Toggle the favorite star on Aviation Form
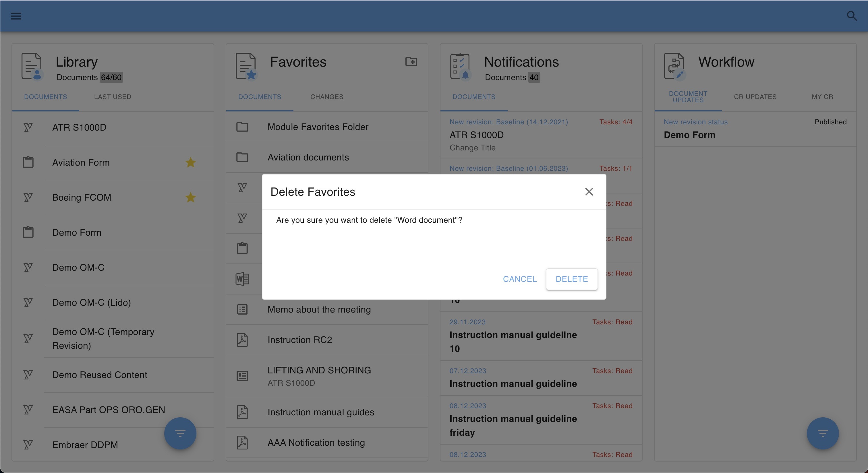The height and width of the screenshot is (473, 868). pyautogui.click(x=190, y=162)
